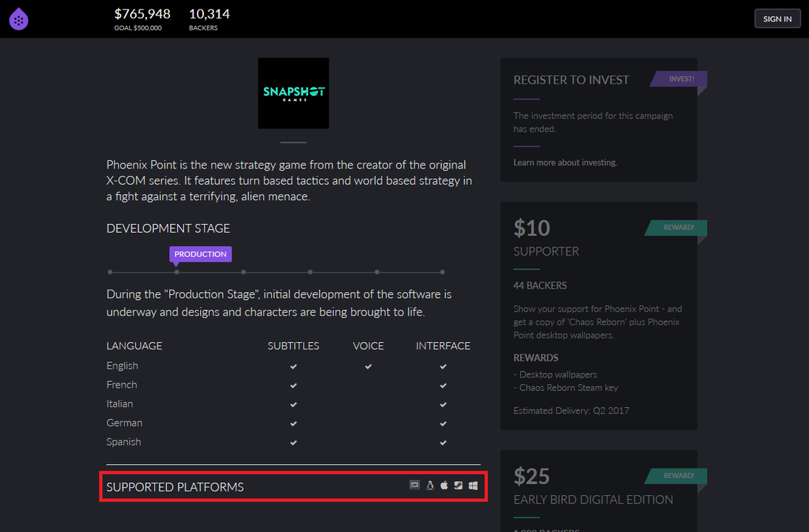
Task: Click the 10,314 backers count
Action: click(x=209, y=14)
